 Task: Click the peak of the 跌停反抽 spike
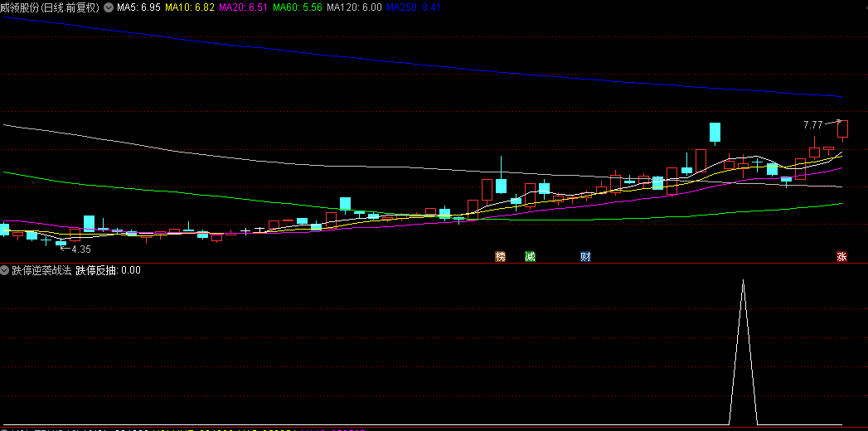[743, 280]
